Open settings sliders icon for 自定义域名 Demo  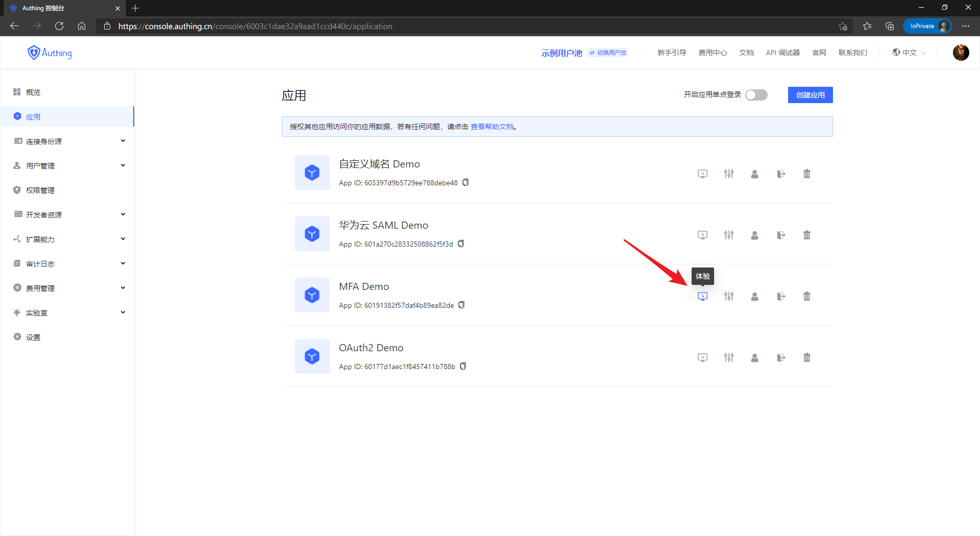click(729, 174)
